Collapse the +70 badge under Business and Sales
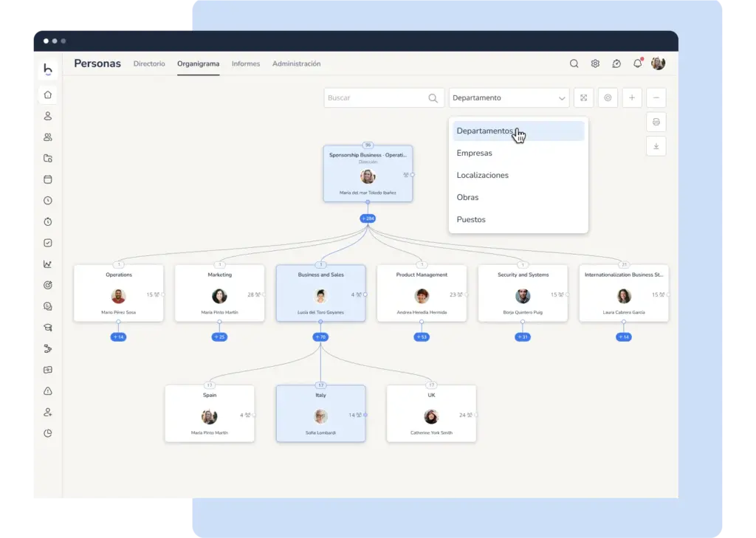Image resolution: width=756 pixels, height=538 pixels. click(320, 337)
